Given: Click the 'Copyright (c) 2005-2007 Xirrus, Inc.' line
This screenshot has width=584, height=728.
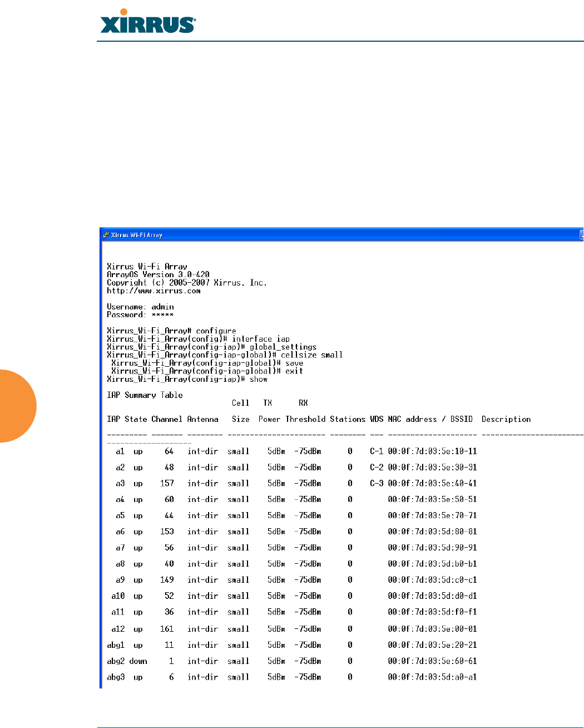Looking at the screenshot, I should [x=187, y=283].
